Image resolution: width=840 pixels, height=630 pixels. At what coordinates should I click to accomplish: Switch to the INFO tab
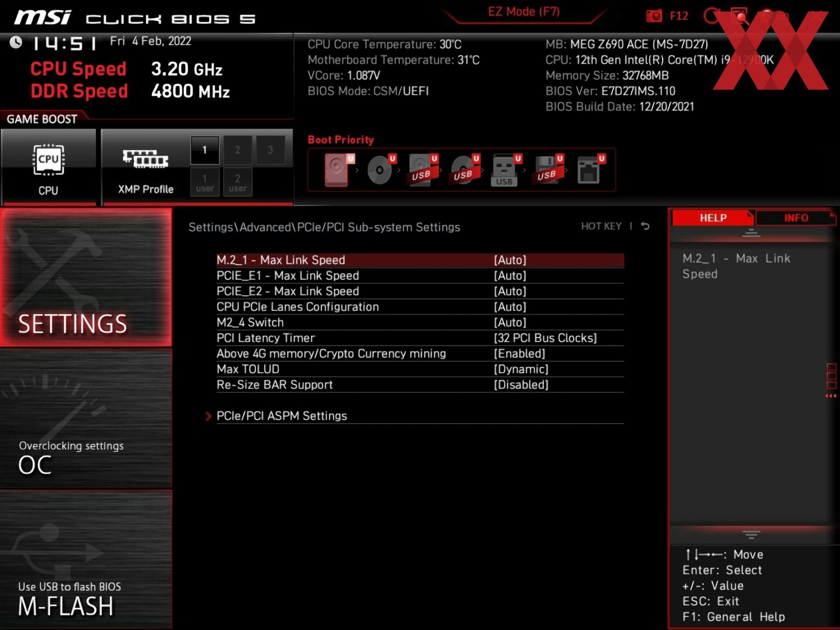pos(796,218)
